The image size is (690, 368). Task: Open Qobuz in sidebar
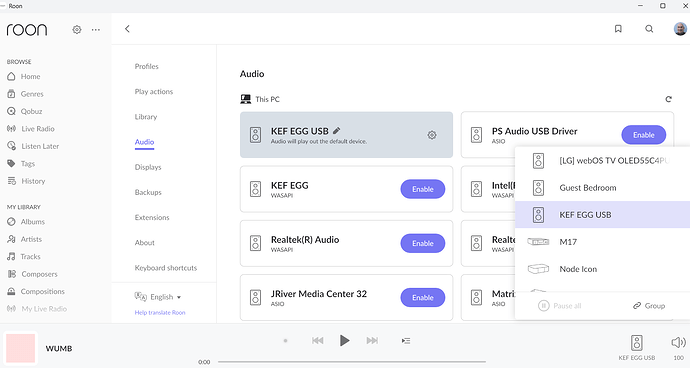(x=25, y=111)
